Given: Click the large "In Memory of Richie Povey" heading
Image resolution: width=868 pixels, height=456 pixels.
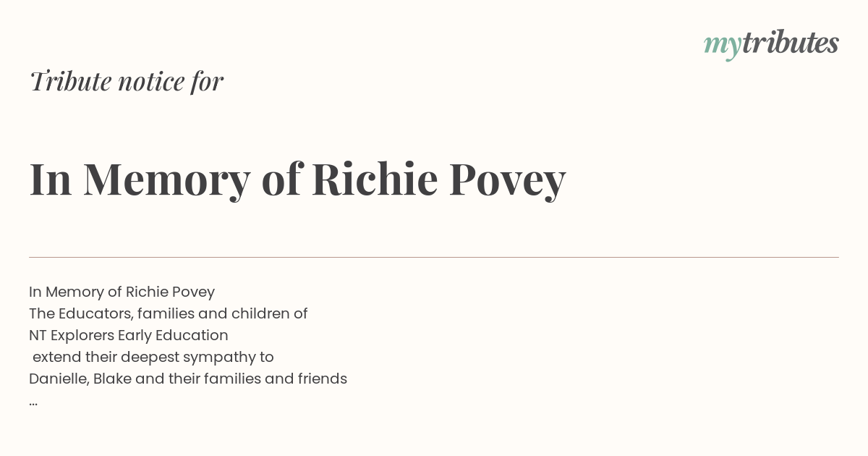Looking at the screenshot, I should coord(297,179).
